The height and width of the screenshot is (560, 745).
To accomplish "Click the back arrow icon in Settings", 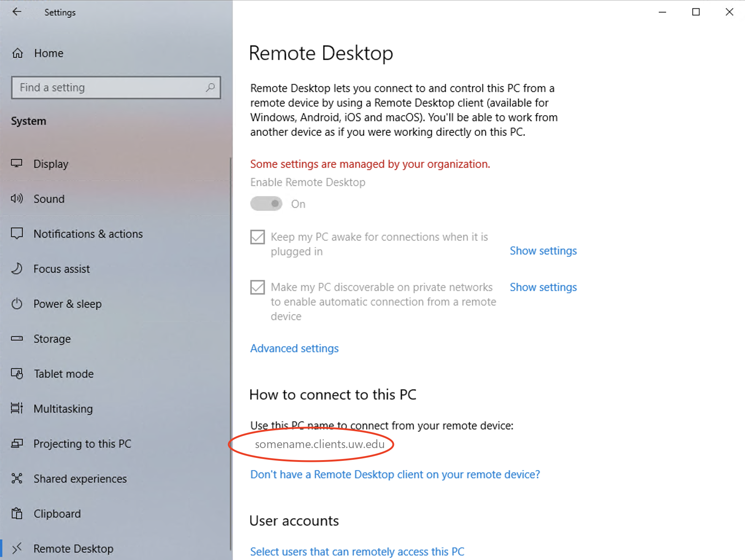I will click(x=17, y=12).
